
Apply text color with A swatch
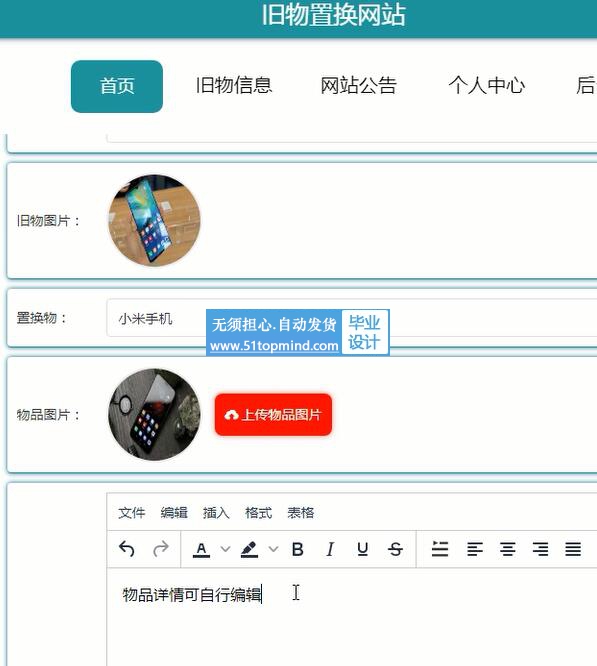201,549
